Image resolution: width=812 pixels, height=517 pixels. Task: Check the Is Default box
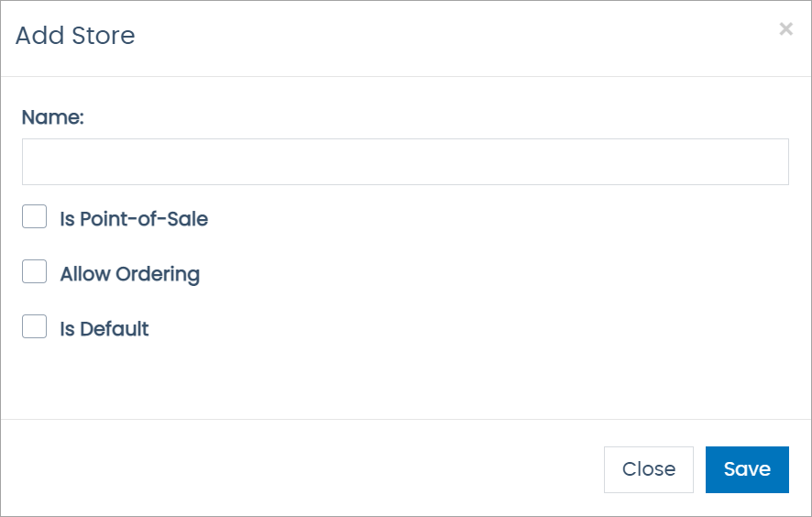click(35, 327)
